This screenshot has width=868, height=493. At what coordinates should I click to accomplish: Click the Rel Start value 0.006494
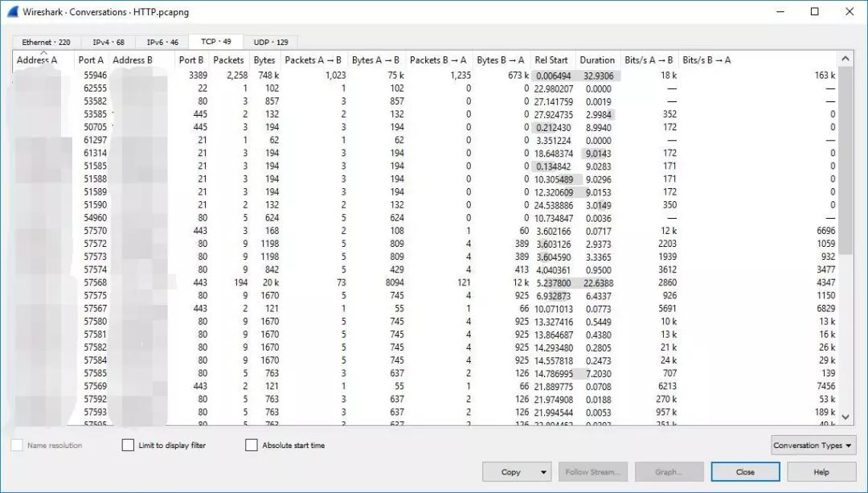(x=553, y=76)
